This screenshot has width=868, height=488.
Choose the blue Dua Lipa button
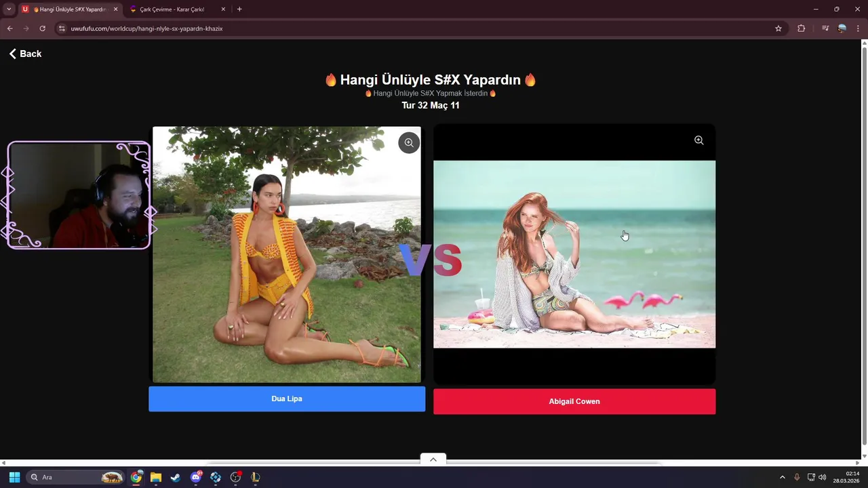(x=287, y=399)
